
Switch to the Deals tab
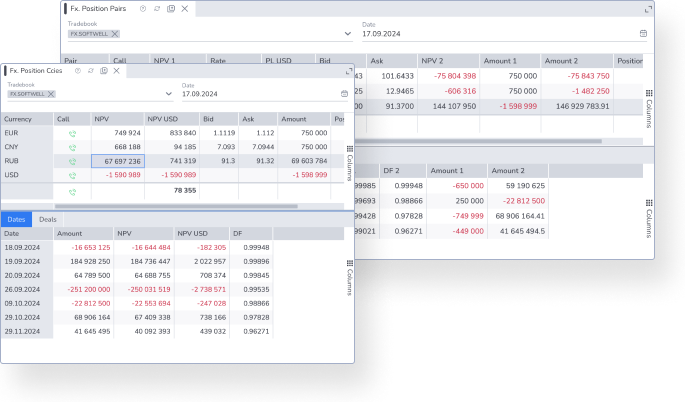click(47, 219)
